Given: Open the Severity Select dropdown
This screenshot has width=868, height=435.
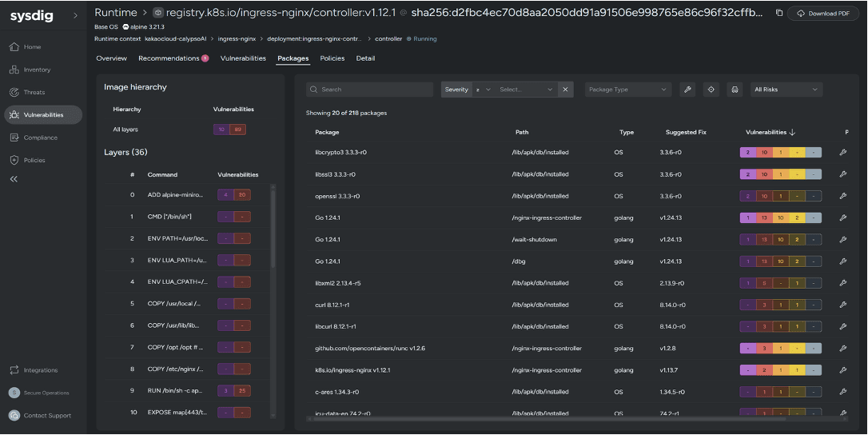Looking at the screenshot, I should pos(525,90).
